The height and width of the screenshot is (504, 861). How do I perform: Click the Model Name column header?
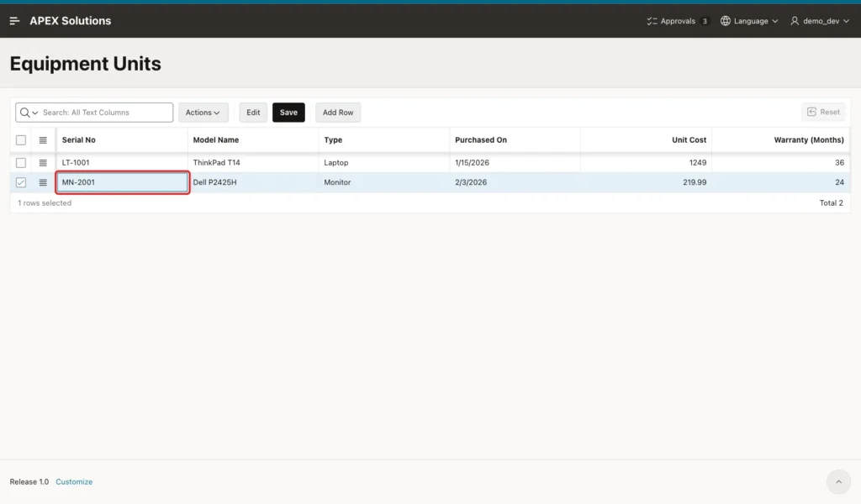pos(253,140)
